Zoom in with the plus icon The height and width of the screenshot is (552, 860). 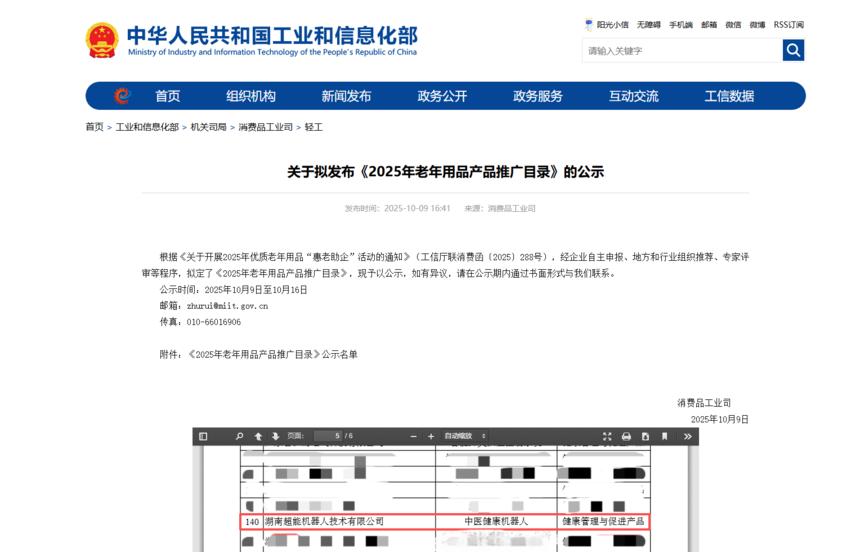coord(431,436)
